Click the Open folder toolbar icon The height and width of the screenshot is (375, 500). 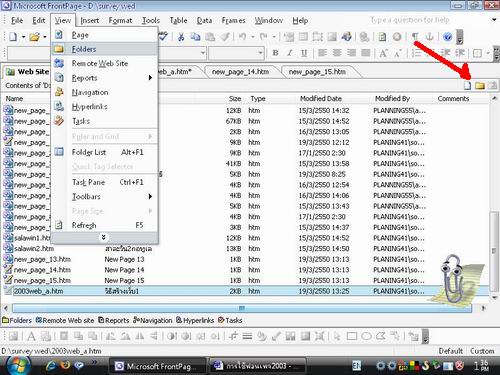pos(34,37)
